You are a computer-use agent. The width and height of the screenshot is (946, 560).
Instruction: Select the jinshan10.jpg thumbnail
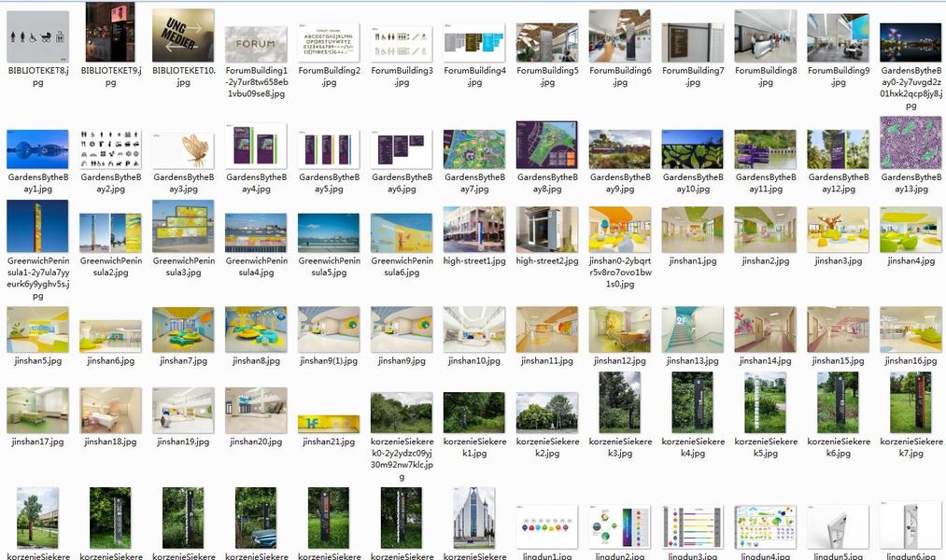point(474,329)
